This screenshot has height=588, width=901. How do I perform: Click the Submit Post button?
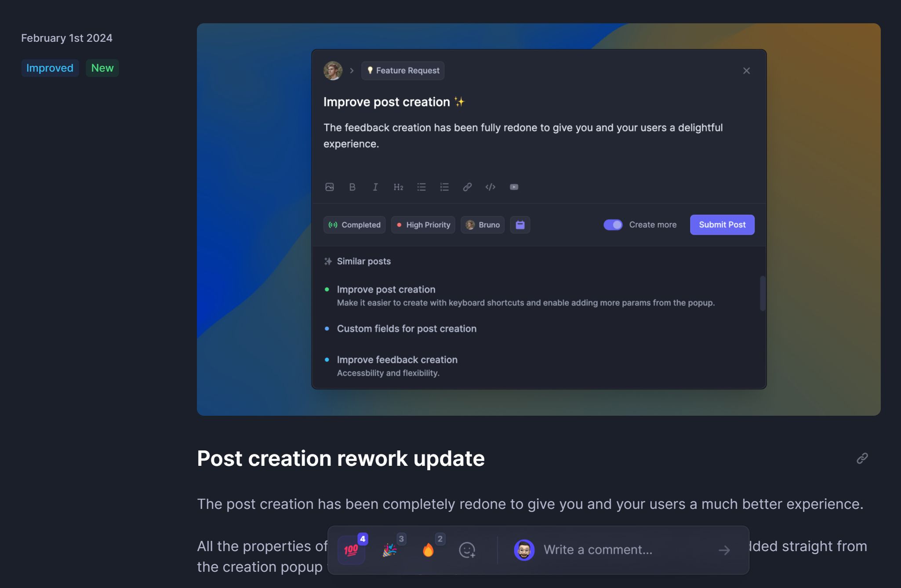pyautogui.click(x=722, y=225)
